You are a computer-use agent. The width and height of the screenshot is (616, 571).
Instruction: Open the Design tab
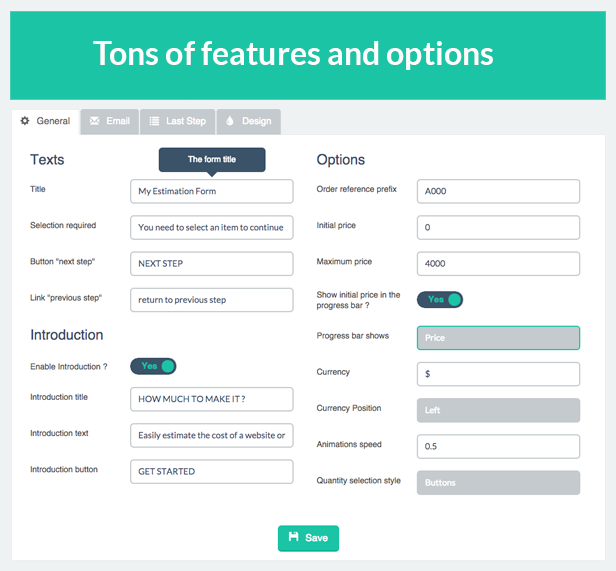pos(248,121)
